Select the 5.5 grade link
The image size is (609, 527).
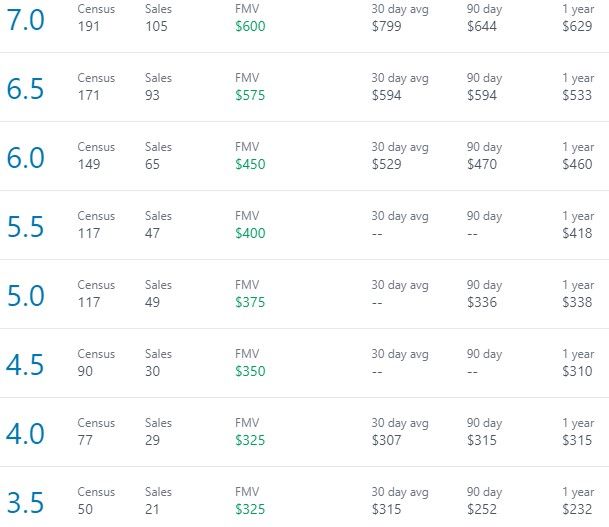pyautogui.click(x=25, y=227)
